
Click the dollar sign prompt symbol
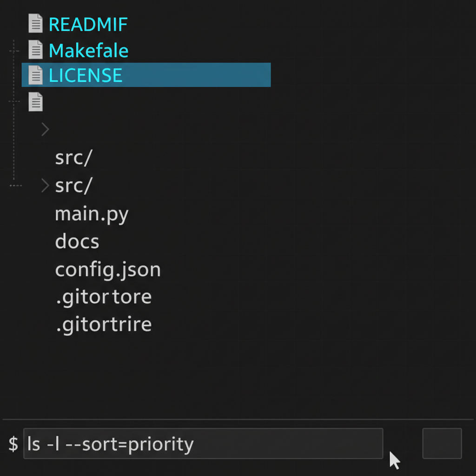point(13,444)
